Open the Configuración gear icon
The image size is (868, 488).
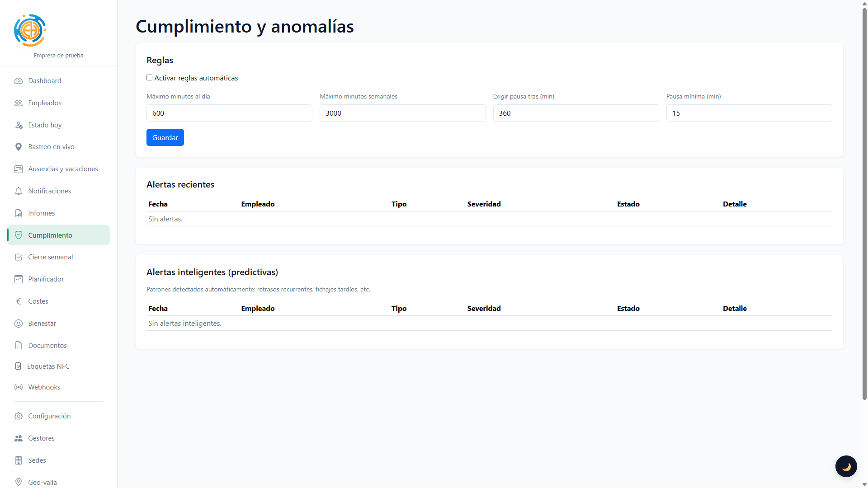pyautogui.click(x=19, y=416)
